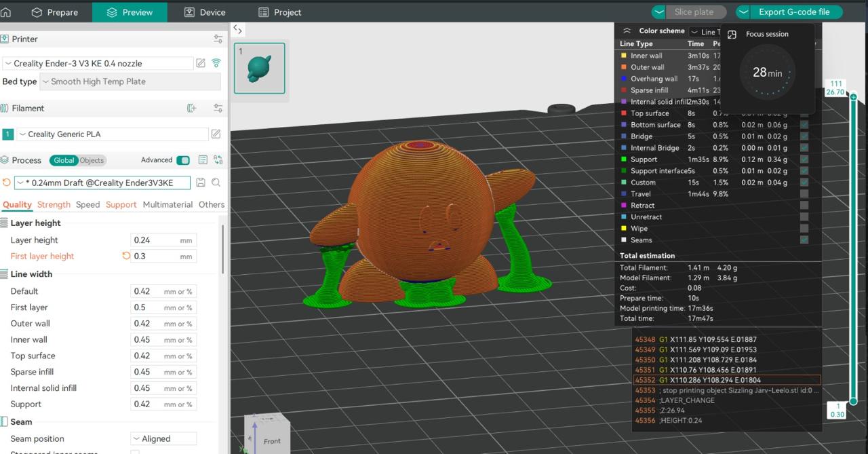868x454 pixels.
Task: Open the Seam position dropdown
Action: pyautogui.click(x=163, y=438)
